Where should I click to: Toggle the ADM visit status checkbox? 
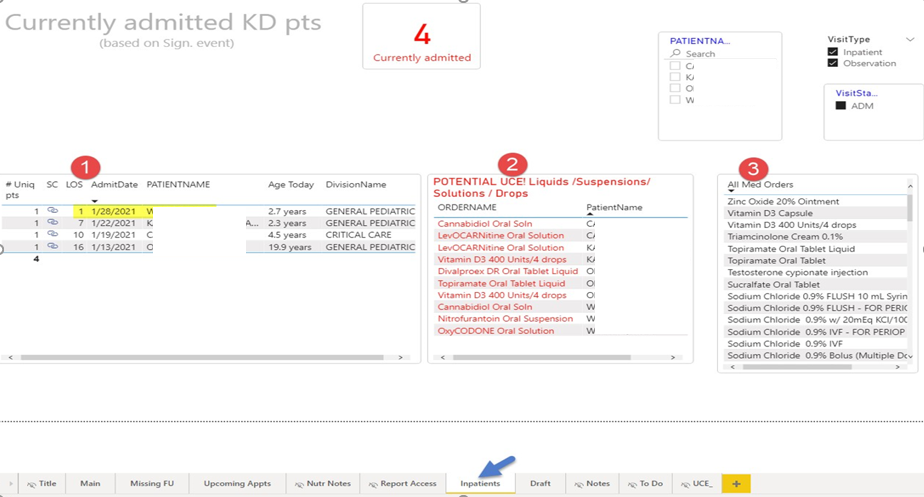[841, 105]
